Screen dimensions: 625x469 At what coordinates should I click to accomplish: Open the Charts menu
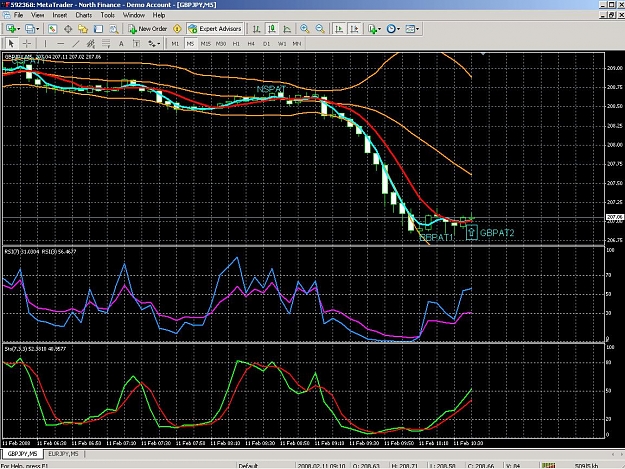pos(84,15)
